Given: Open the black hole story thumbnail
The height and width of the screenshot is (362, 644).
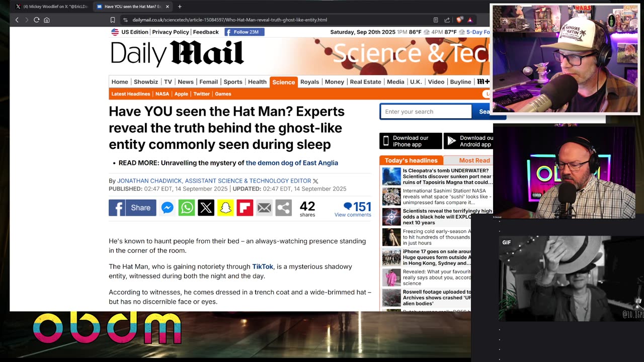Looking at the screenshot, I should pos(391,217).
